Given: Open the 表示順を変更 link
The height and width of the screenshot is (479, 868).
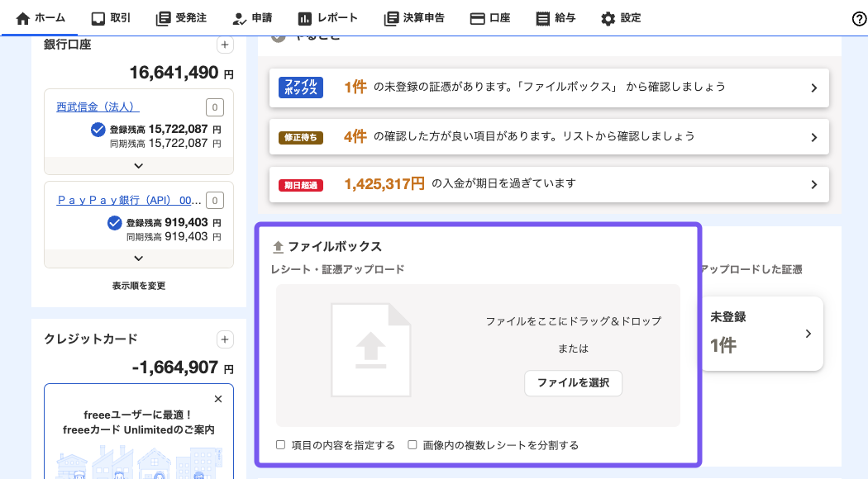Looking at the screenshot, I should [x=138, y=285].
